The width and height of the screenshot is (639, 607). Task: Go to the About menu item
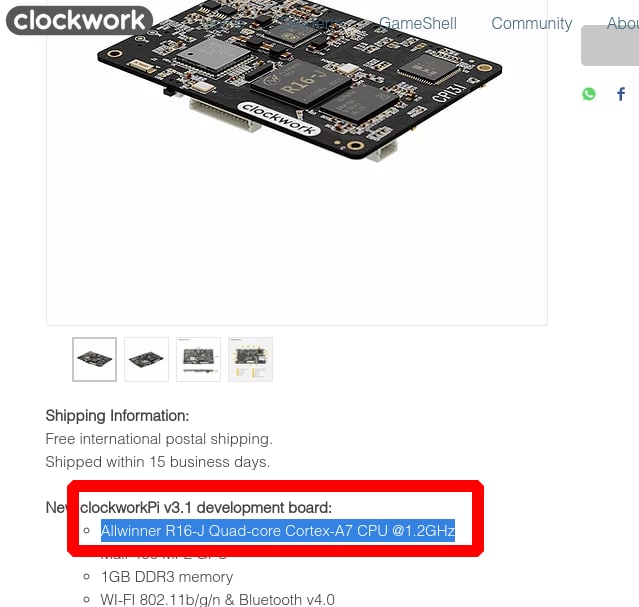(623, 24)
